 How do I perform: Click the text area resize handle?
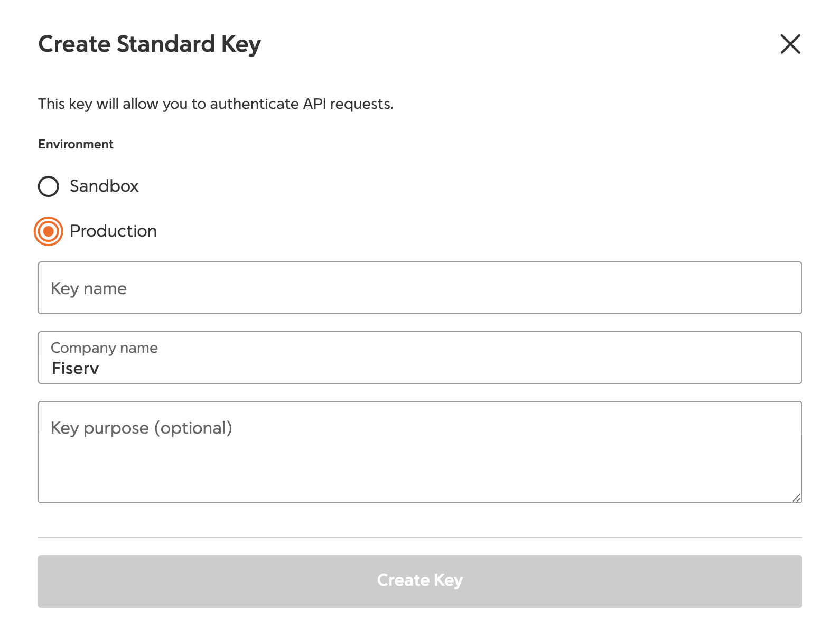tap(796, 497)
